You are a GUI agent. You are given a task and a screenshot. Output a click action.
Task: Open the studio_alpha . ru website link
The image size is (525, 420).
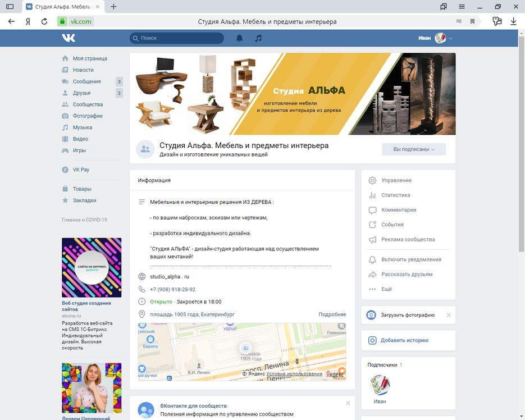tap(170, 277)
